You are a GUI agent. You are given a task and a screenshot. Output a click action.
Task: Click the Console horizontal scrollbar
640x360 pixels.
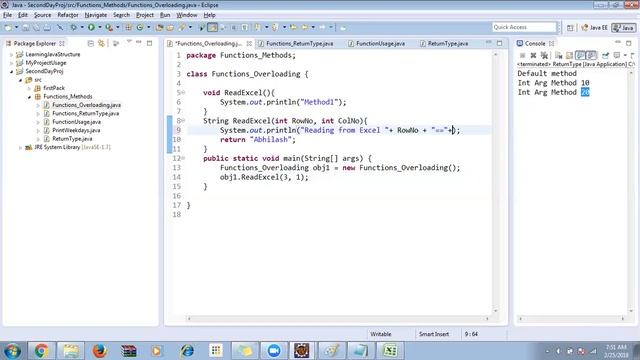click(571, 318)
